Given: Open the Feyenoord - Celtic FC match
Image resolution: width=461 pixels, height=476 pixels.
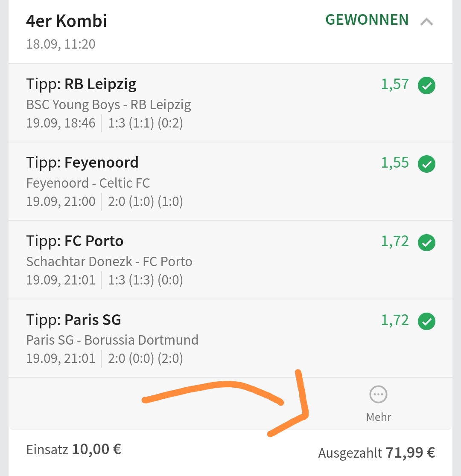Looking at the screenshot, I should pos(88,183).
